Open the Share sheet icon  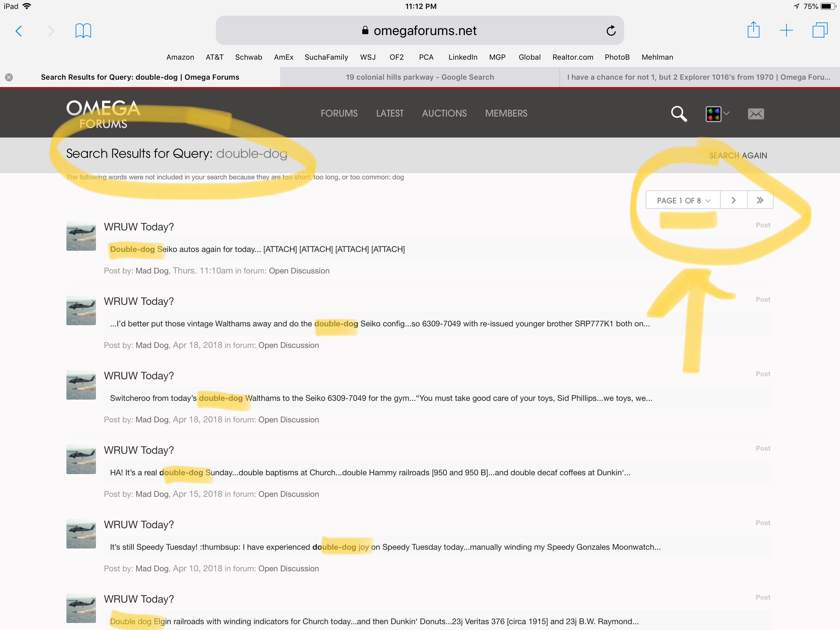pos(753,30)
